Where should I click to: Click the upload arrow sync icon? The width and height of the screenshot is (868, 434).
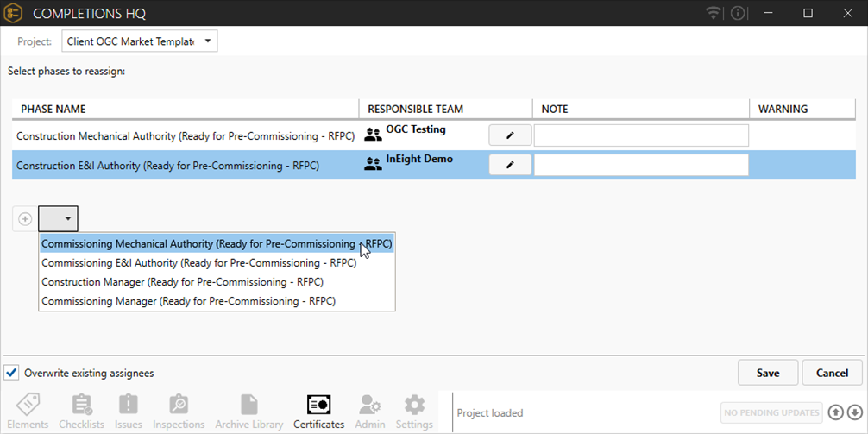(835, 412)
